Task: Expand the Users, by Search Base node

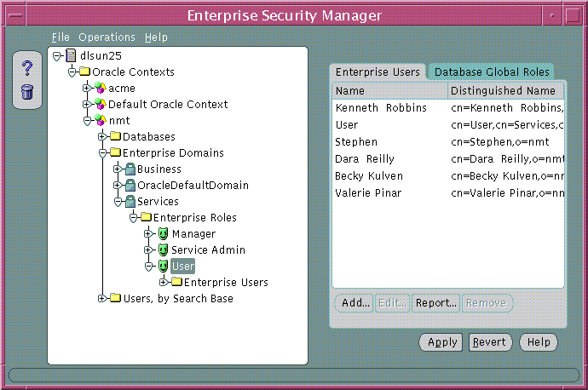Action: (102, 299)
